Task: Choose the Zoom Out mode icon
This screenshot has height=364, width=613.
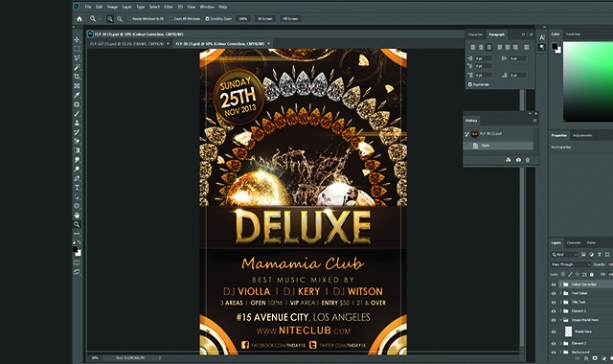Action: (119, 19)
